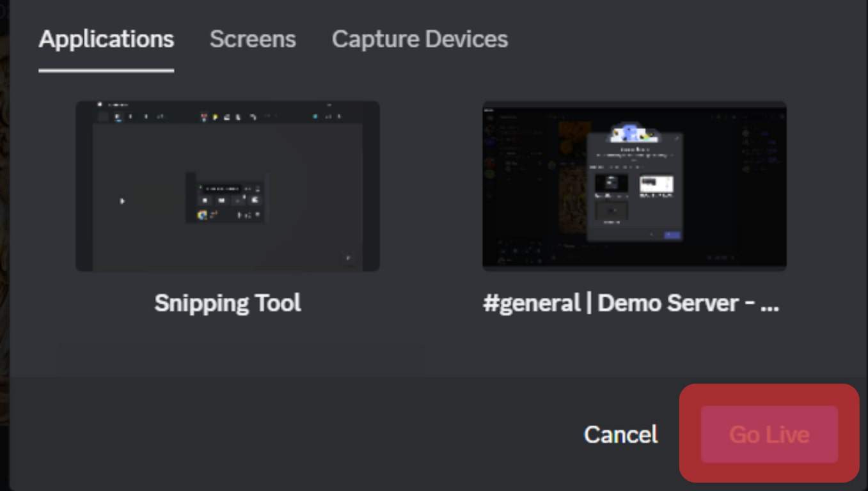Select the Capture Devices tab
868x491 pixels.
pyautogui.click(x=420, y=40)
